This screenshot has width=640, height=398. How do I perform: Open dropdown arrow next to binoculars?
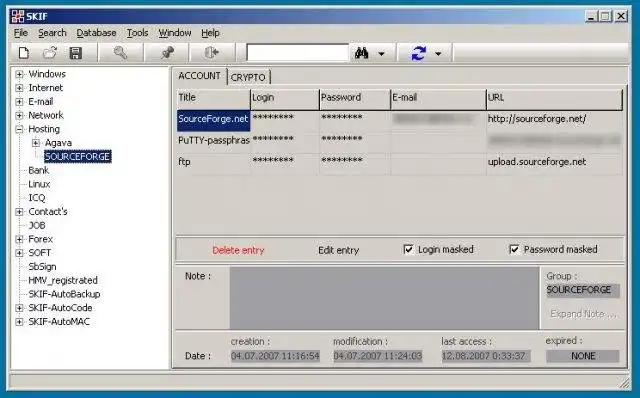[381, 53]
